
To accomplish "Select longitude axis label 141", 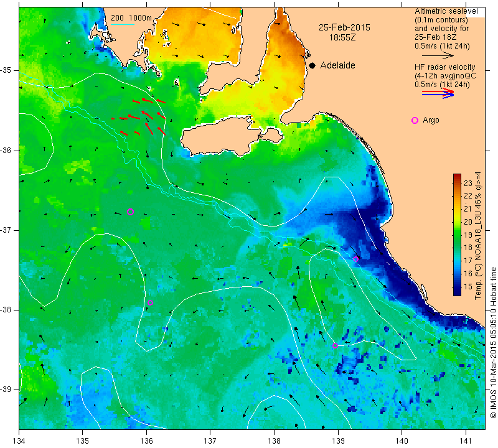I will click(x=466, y=441).
